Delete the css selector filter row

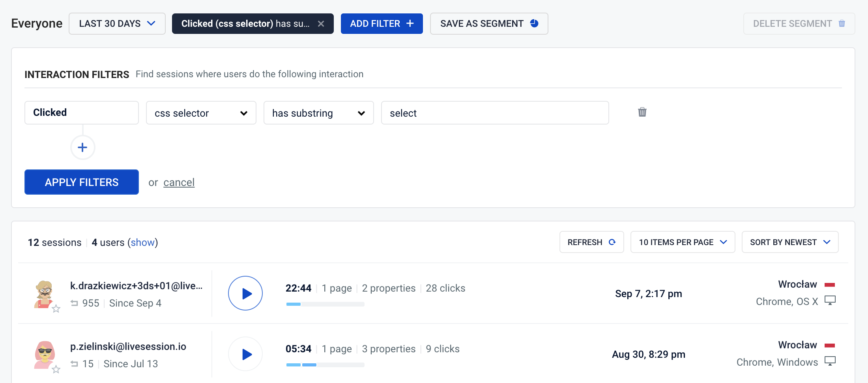click(x=642, y=112)
